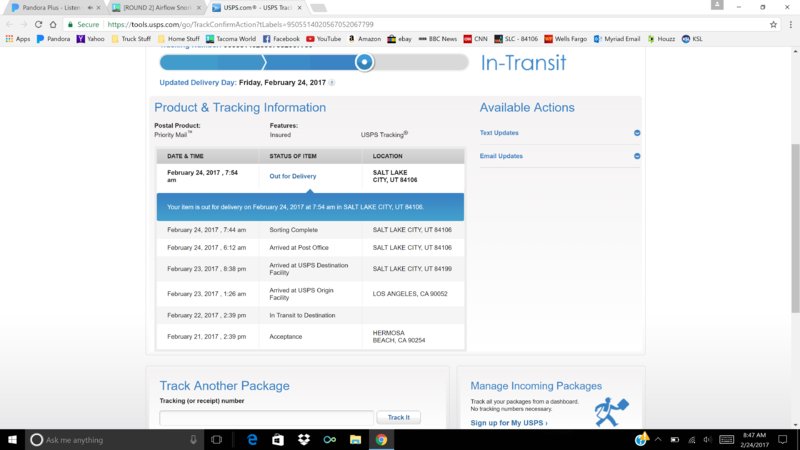Open the Home Stuff bookmark folder
The height and width of the screenshot is (450, 800).
pos(179,39)
